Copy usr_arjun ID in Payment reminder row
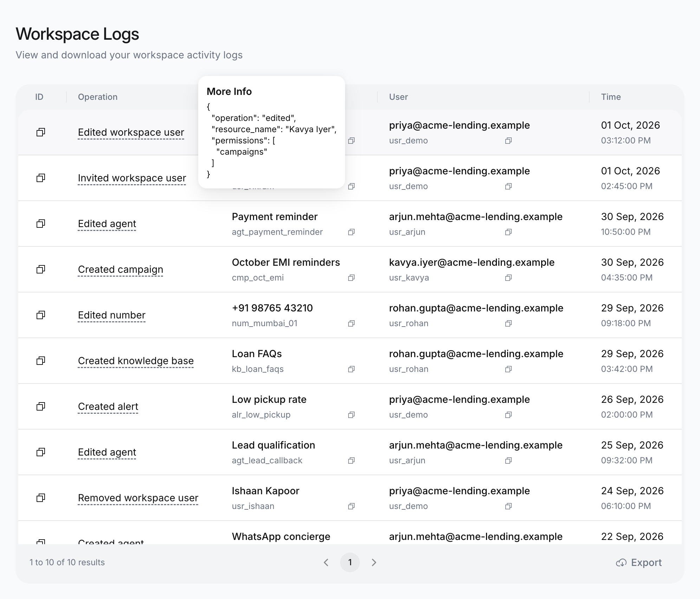 pyautogui.click(x=508, y=232)
